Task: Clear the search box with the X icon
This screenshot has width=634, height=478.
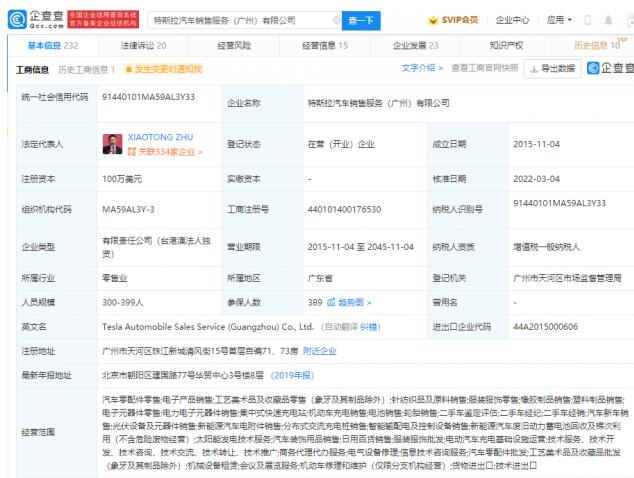Action: coord(336,20)
